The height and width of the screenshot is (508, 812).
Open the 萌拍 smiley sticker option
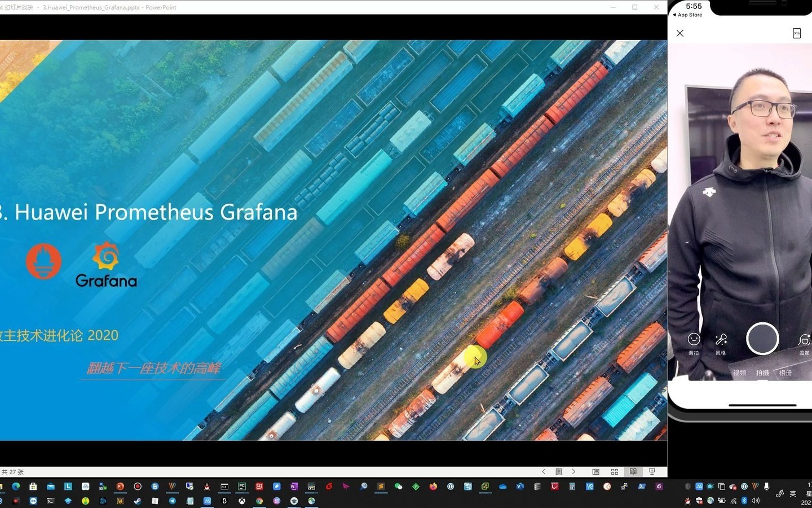(x=694, y=343)
